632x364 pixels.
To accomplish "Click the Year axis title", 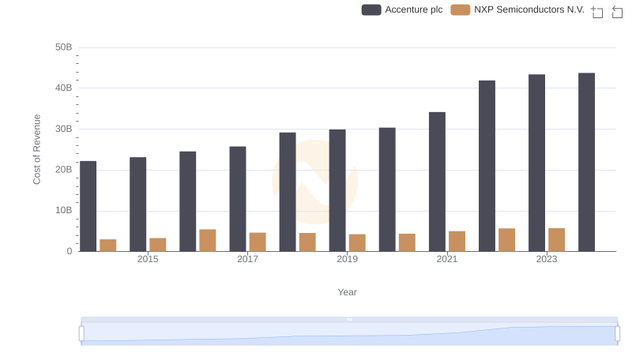I will click(347, 292).
